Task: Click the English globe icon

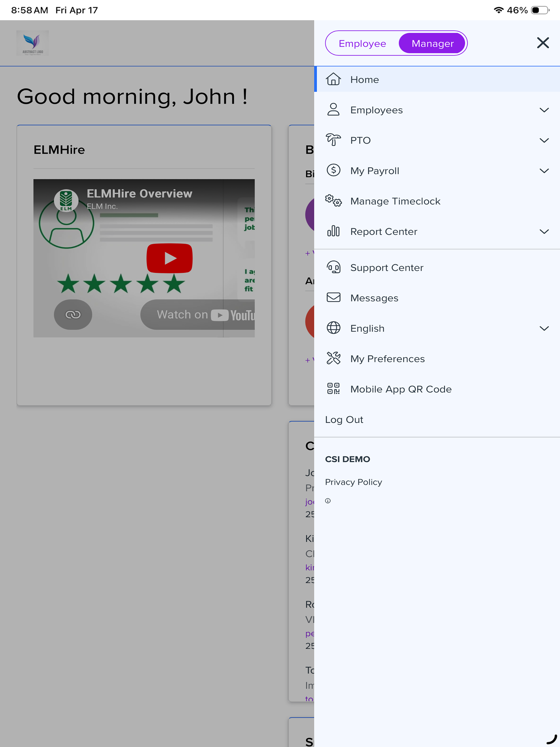Action: coord(333,328)
